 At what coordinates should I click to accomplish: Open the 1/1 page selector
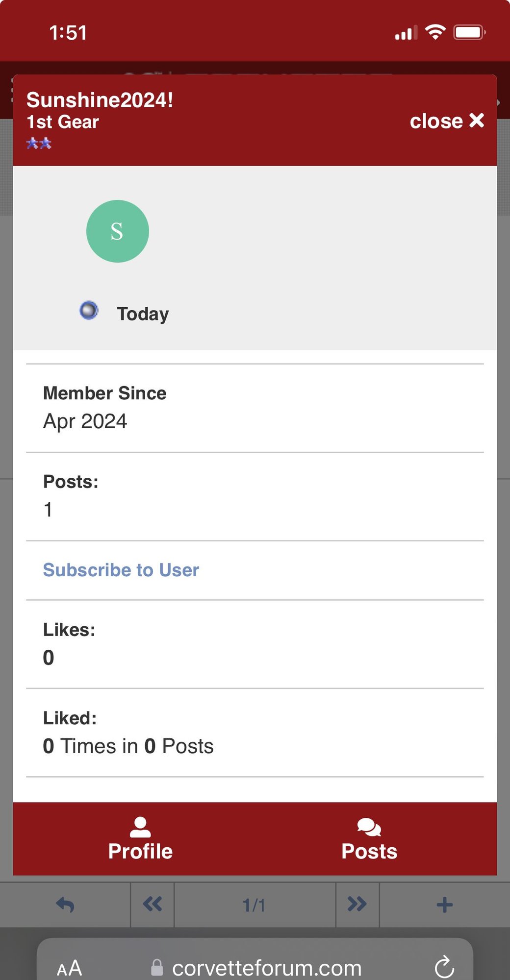pos(255,905)
